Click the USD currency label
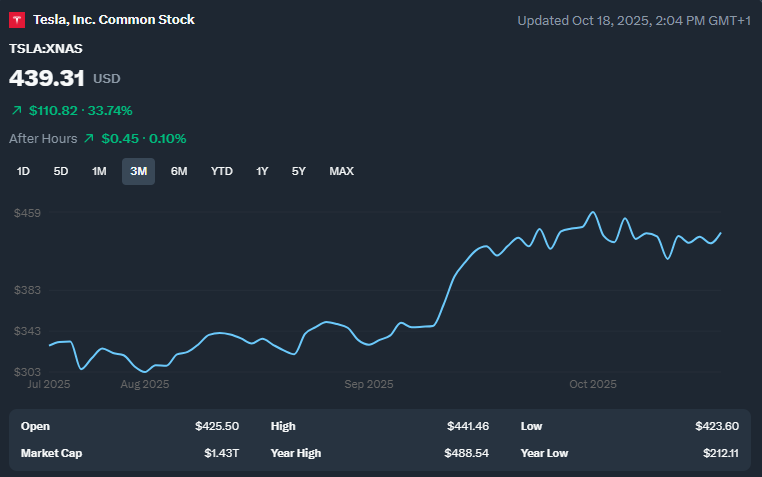 (106, 79)
